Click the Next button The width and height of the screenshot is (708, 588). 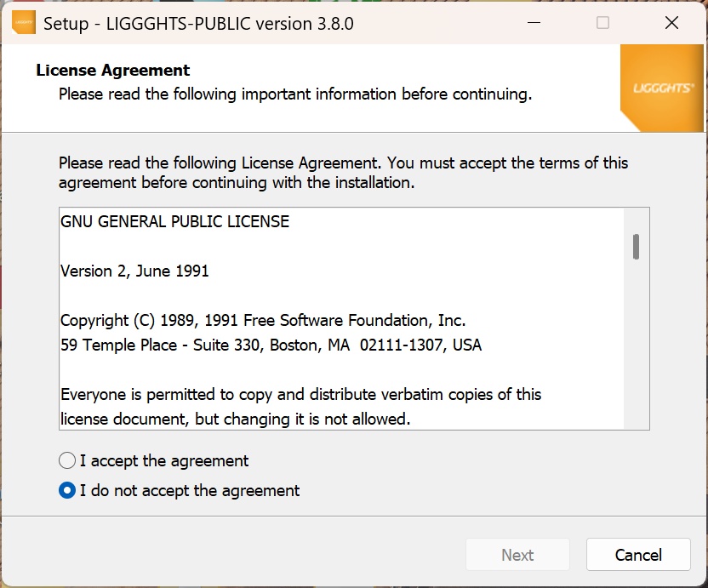(517, 554)
